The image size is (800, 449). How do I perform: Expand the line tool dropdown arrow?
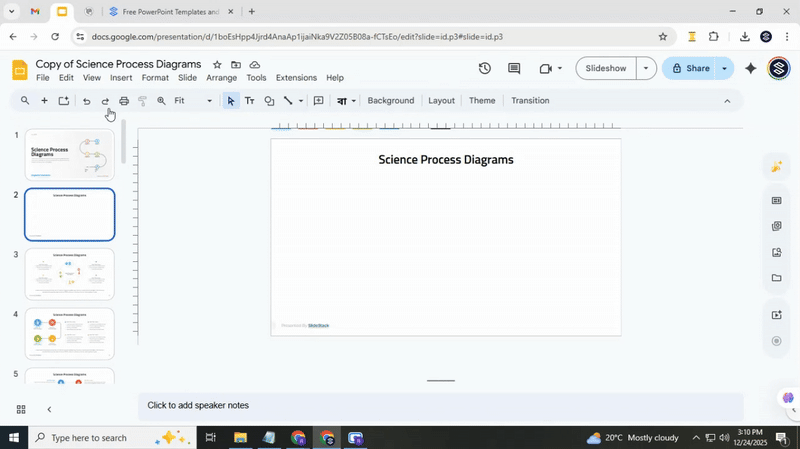(x=301, y=101)
